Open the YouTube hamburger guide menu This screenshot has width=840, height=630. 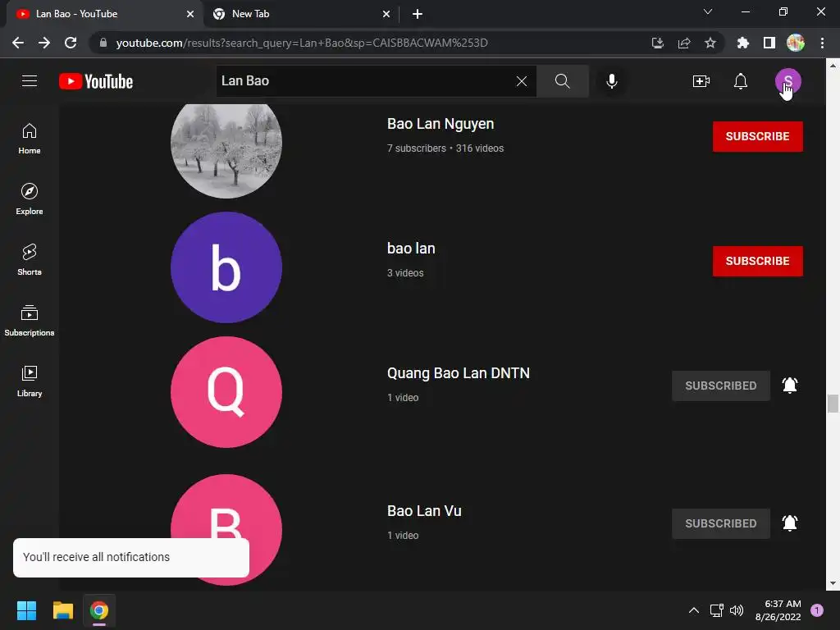tap(30, 81)
